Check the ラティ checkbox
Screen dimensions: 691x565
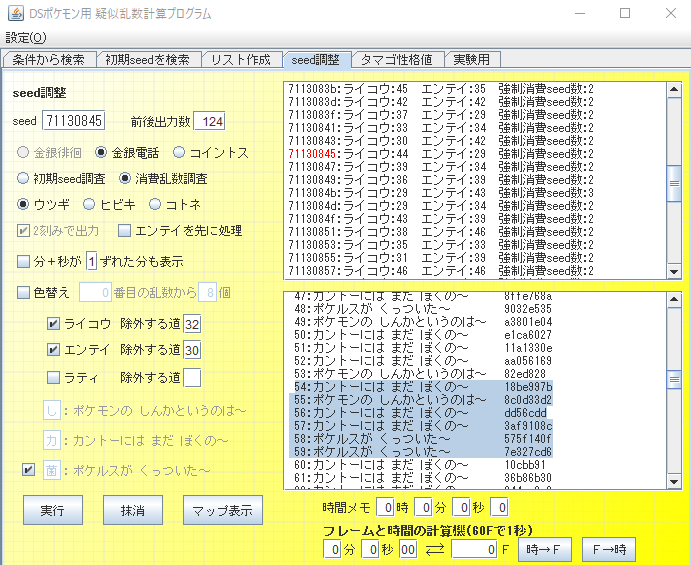pos(53,378)
